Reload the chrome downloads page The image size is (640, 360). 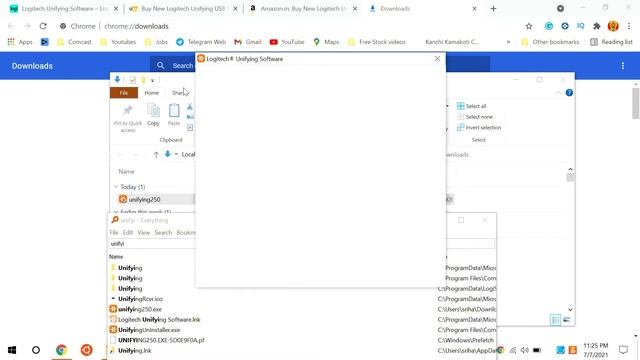[x=43, y=26]
